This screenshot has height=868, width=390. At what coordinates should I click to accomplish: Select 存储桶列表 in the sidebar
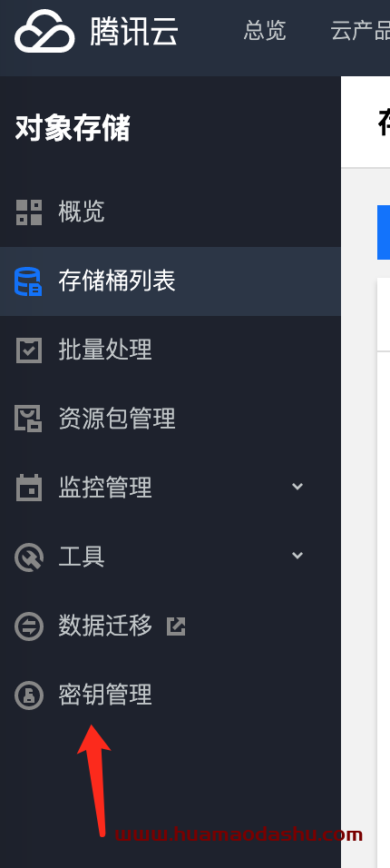(x=171, y=281)
